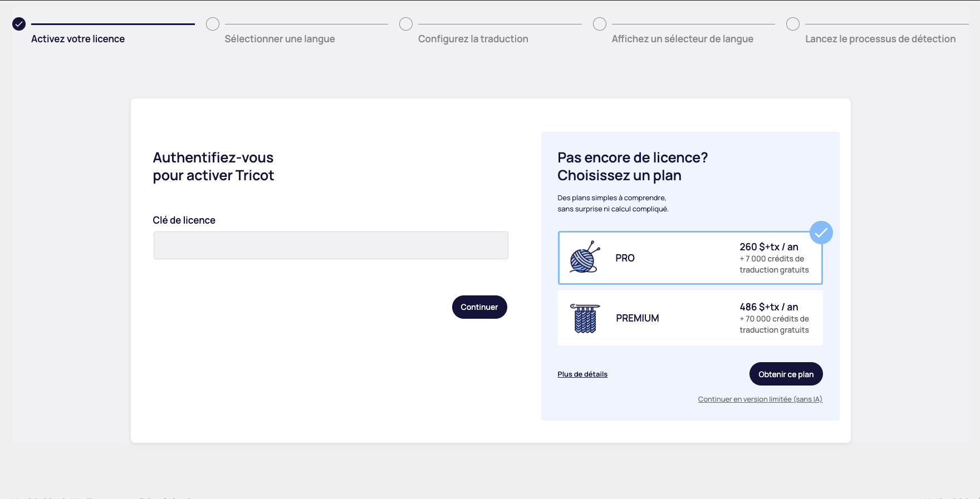Screen dimensions: 980x499
Task: Focus the Clé de licence input field
Action: click(x=331, y=245)
